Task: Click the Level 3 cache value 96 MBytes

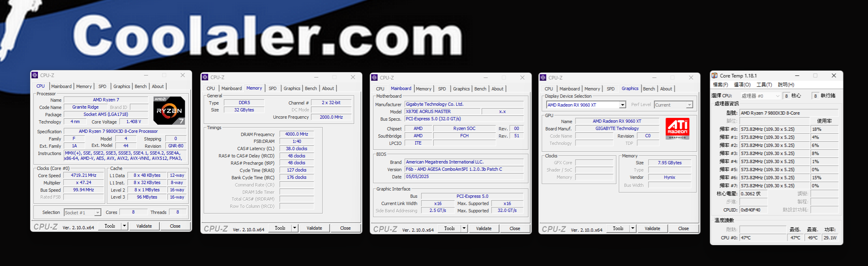Action: click(x=147, y=197)
